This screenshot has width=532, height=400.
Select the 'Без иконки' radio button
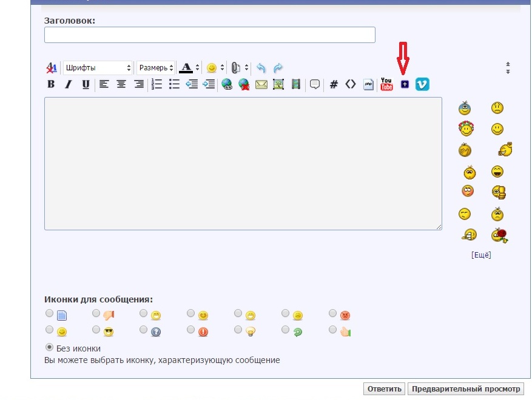49,347
